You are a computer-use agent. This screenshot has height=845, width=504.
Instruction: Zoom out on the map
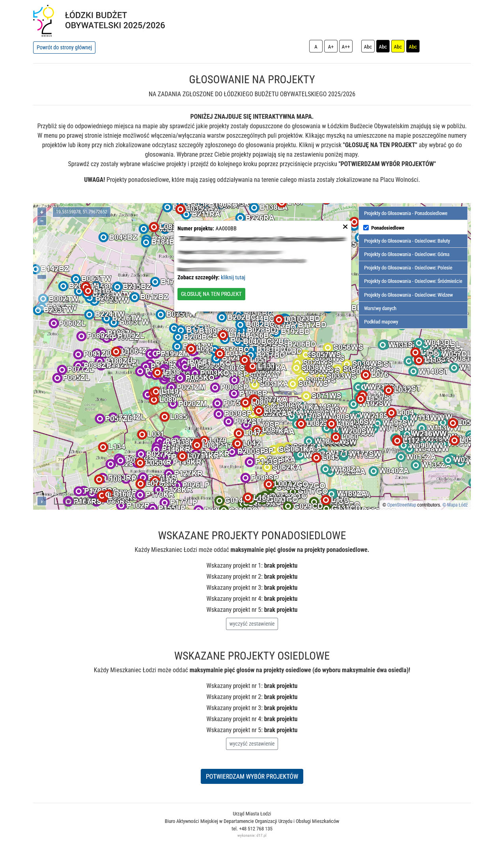pos(42,221)
